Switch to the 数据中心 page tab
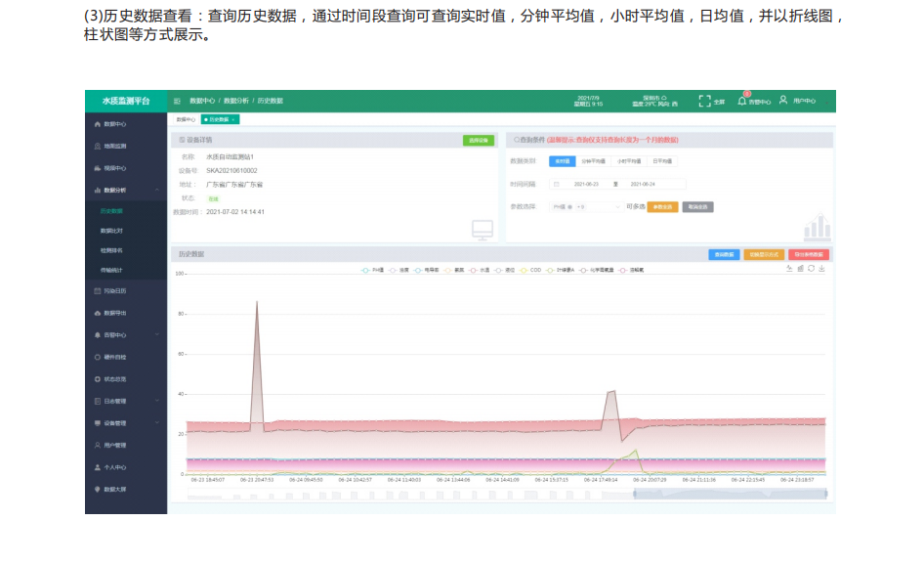This screenshot has width=924, height=564. click(x=186, y=120)
